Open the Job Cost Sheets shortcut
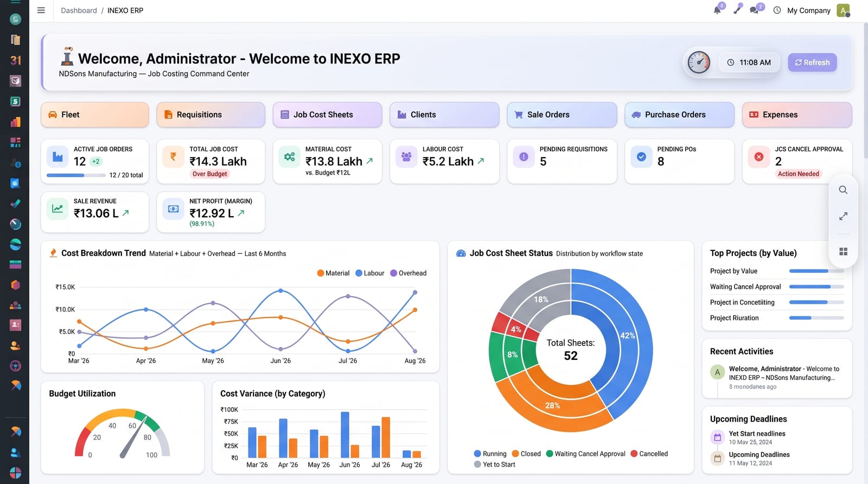 327,115
